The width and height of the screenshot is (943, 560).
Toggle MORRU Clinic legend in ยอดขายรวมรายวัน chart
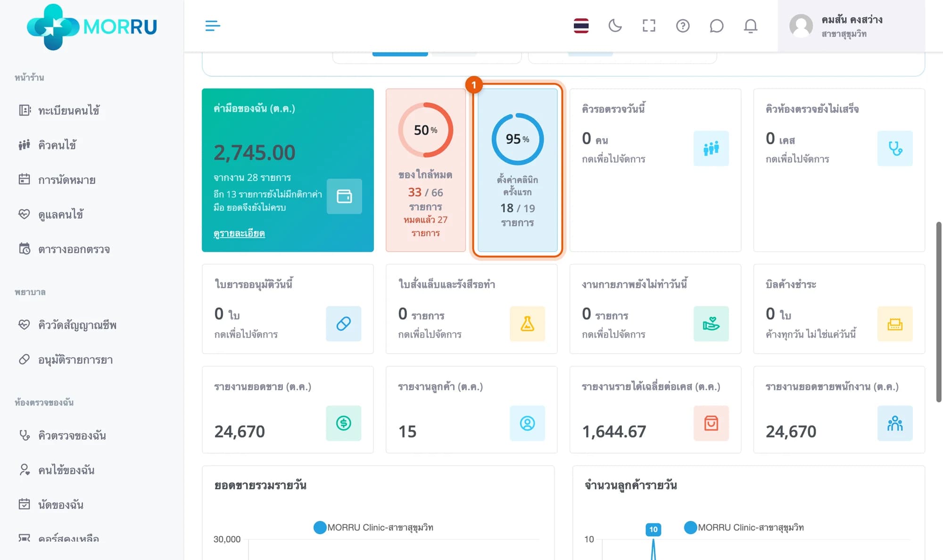pos(373,527)
